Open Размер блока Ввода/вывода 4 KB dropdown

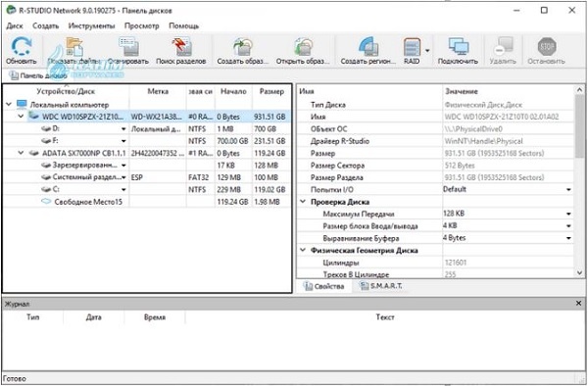(568, 226)
